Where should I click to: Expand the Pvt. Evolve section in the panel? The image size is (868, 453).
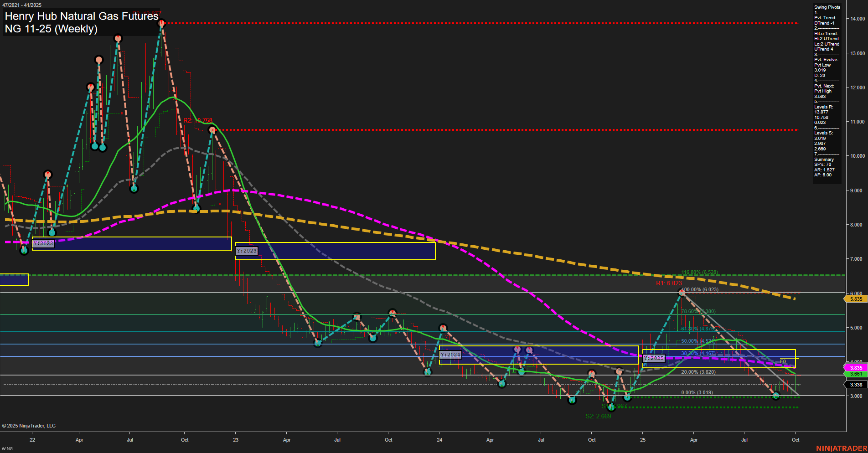826,59
